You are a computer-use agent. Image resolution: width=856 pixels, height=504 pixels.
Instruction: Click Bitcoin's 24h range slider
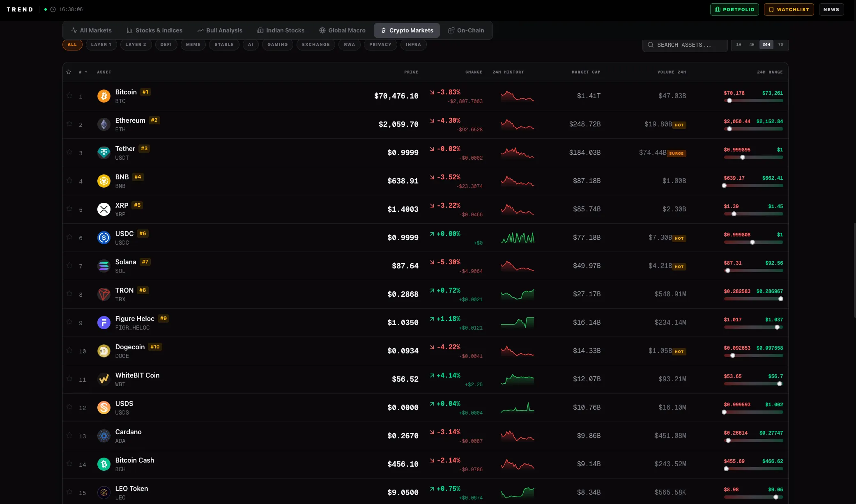pyautogui.click(x=753, y=101)
